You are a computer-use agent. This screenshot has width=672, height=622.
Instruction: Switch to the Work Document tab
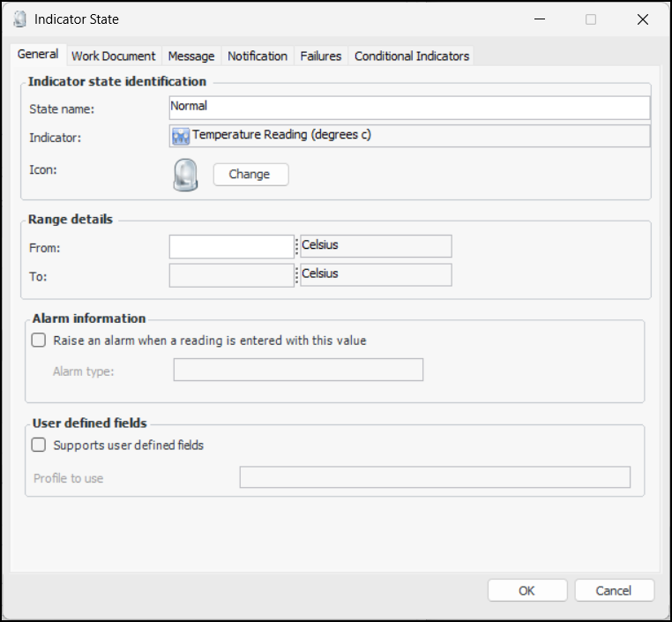114,56
